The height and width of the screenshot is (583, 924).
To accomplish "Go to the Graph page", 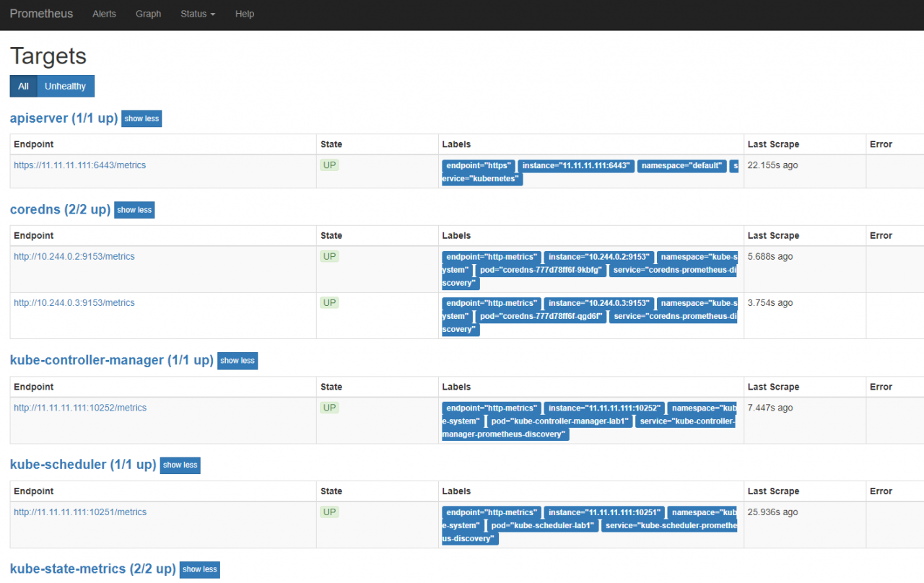I will (148, 14).
